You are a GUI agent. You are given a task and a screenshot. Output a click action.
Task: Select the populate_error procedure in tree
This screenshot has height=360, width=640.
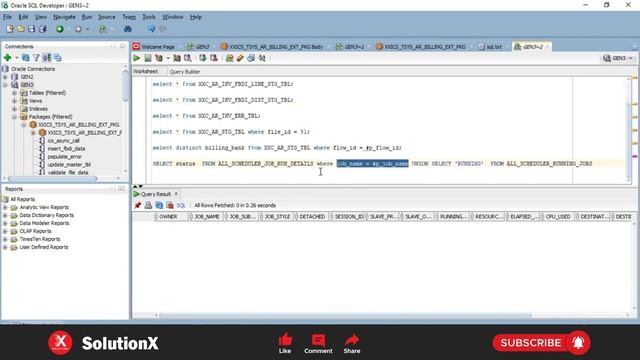pos(64,157)
